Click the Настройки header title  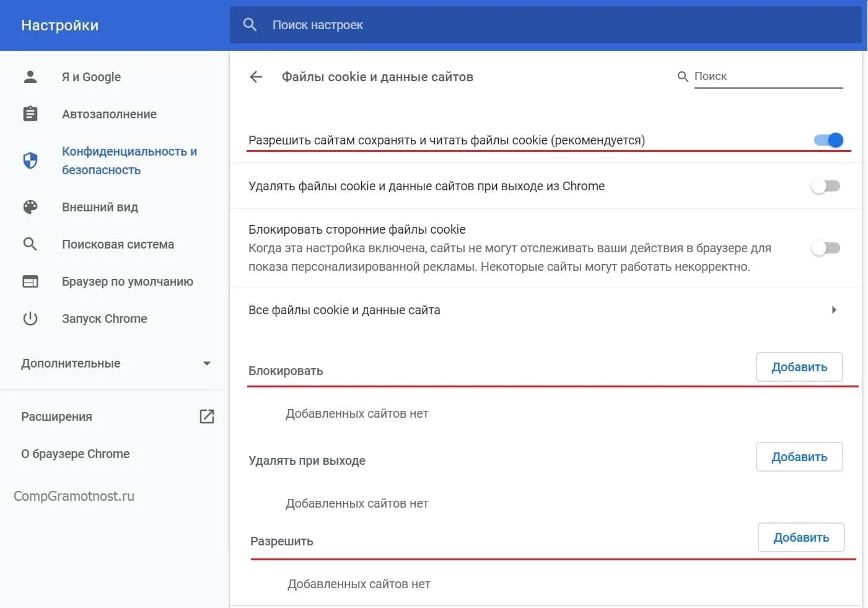tap(59, 25)
